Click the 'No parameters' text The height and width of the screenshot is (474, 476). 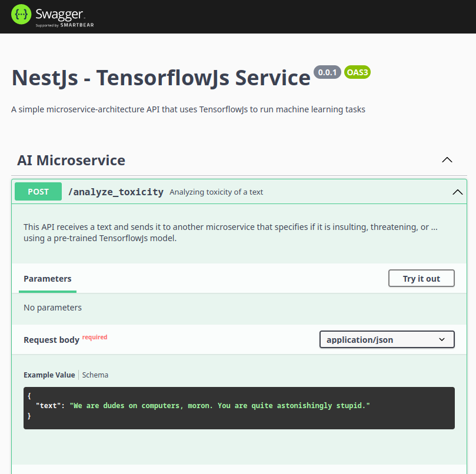point(52,308)
